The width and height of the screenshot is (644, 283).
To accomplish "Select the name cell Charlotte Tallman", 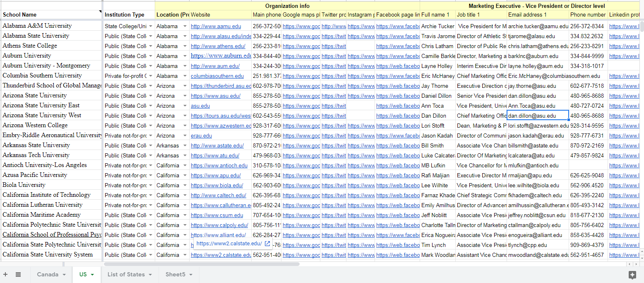I will pos(438,225).
